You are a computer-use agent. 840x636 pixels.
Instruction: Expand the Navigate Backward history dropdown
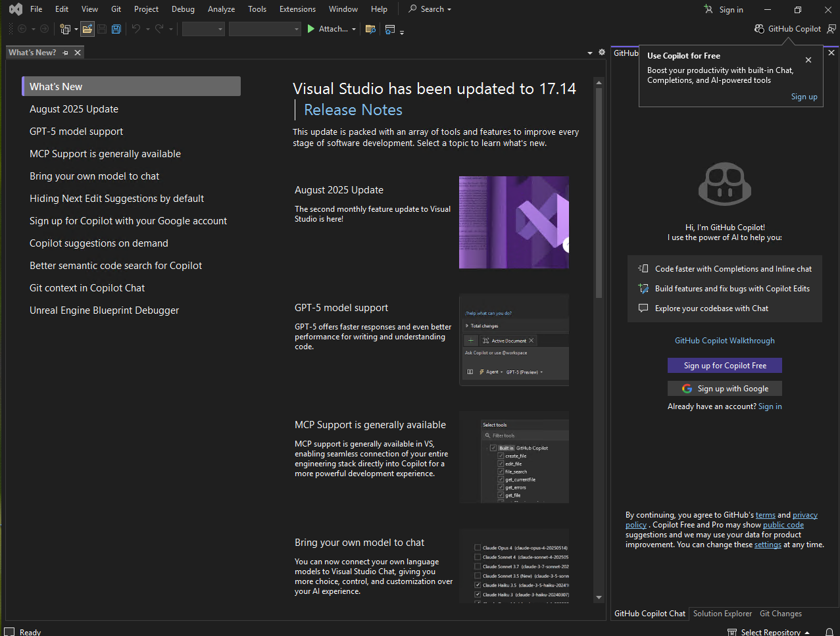[x=33, y=29]
